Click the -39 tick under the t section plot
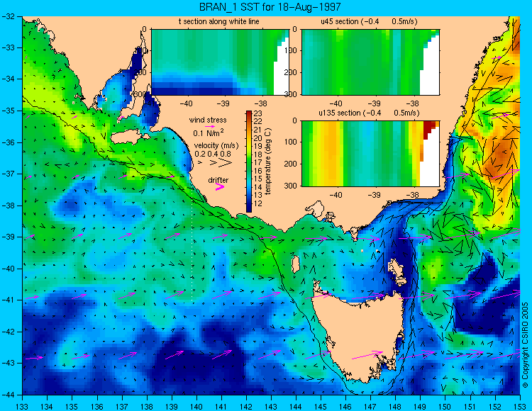 pyautogui.click(x=223, y=103)
